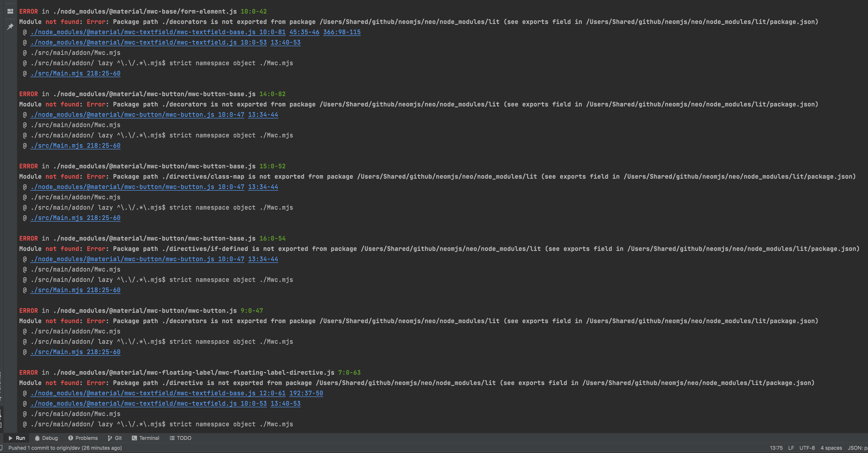The height and width of the screenshot is (453, 868).
Task: Open the 4 spaces indent setting
Action: [x=831, y=448]
